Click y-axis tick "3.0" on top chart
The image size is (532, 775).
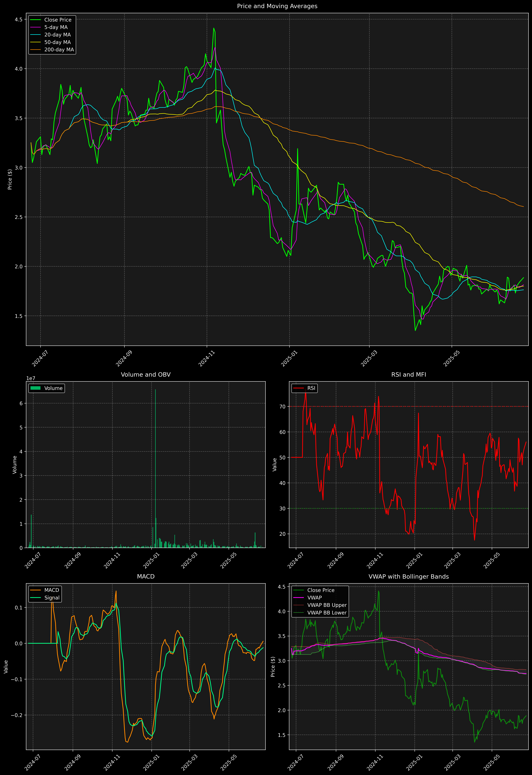(19, 168)
